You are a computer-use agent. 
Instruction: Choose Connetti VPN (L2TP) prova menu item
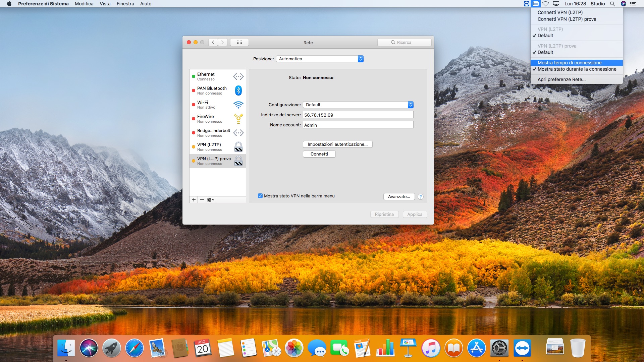tap(567, 19)
